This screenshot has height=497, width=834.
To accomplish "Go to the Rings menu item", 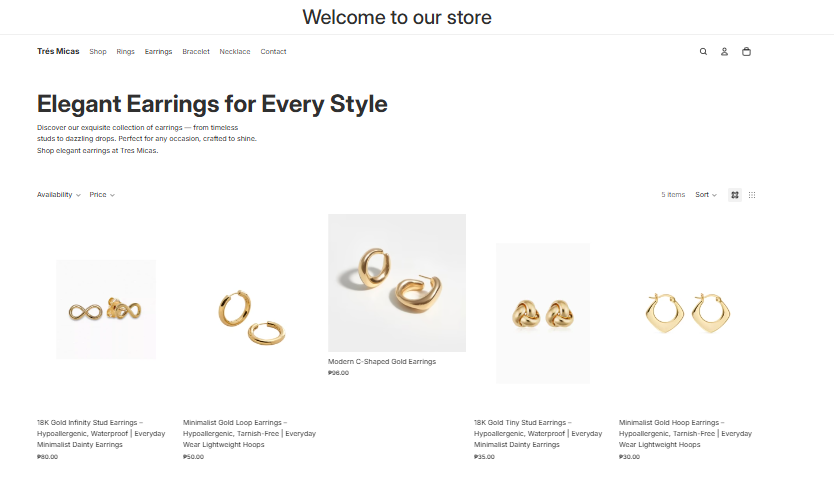I will (x=125, y=52).
